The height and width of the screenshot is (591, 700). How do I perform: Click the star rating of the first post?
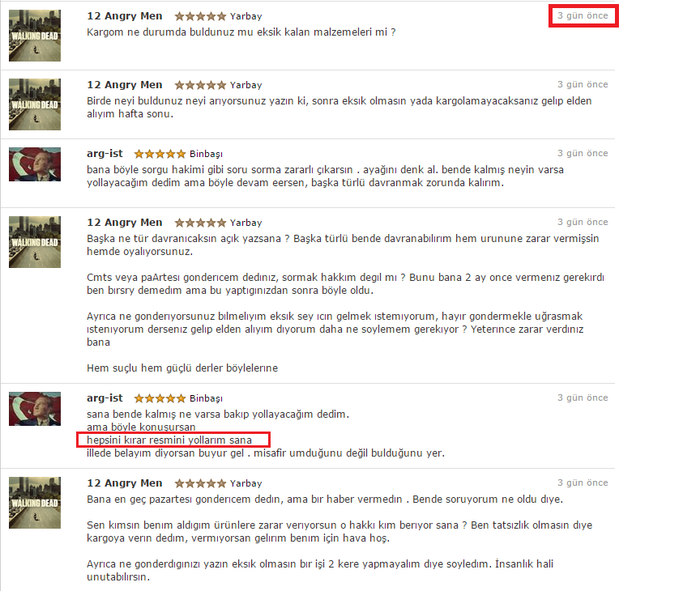pos(200,16)
